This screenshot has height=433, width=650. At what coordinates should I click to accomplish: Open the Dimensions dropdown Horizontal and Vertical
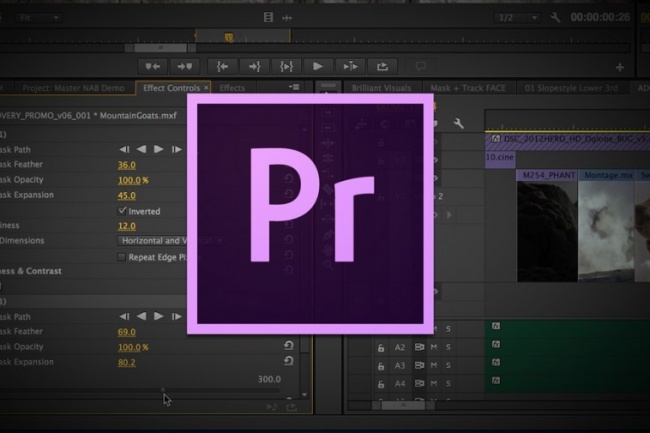172,240
